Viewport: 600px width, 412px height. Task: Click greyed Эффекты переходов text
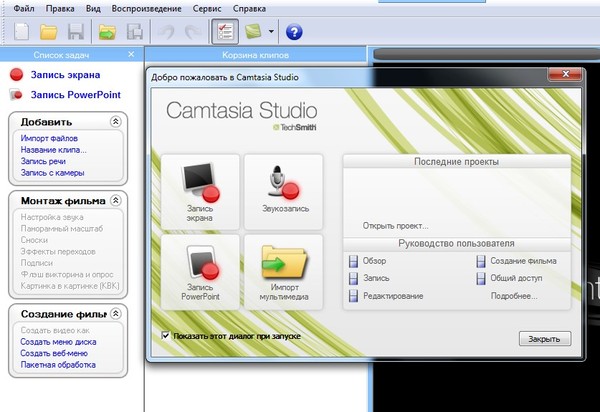point(58,251)
